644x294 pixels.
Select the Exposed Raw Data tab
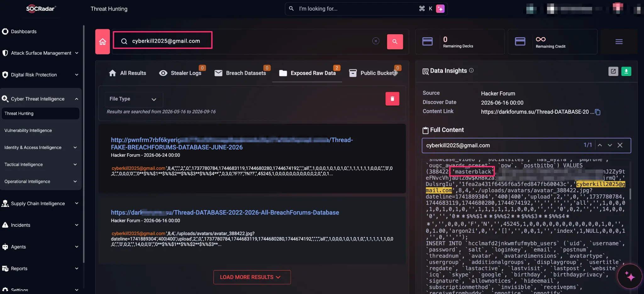[307, 73]
